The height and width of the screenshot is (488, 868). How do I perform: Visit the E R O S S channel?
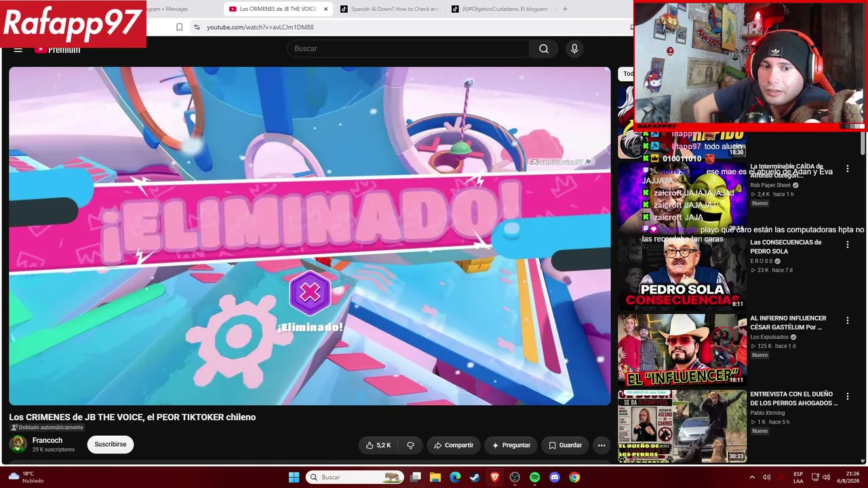coord(762,261)
